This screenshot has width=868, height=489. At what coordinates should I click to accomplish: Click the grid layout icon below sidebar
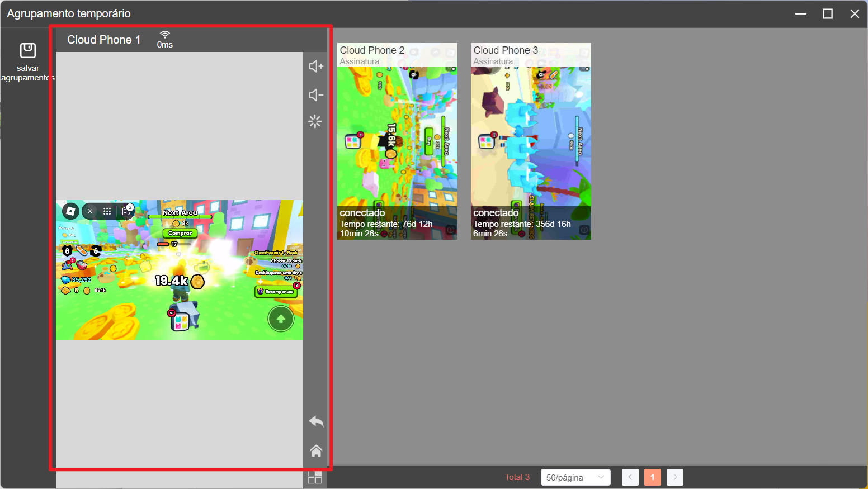[315, 477]
